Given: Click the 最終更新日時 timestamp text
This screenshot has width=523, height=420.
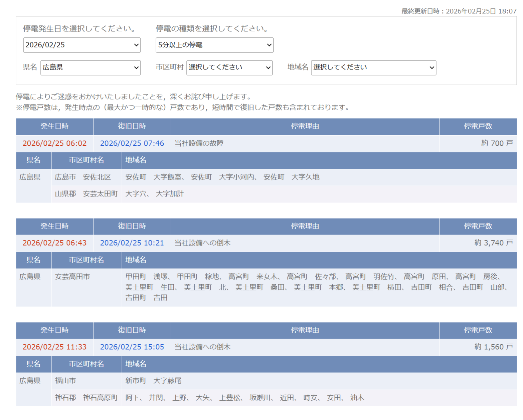Looking at the screenshot, I should pos(459,11).
